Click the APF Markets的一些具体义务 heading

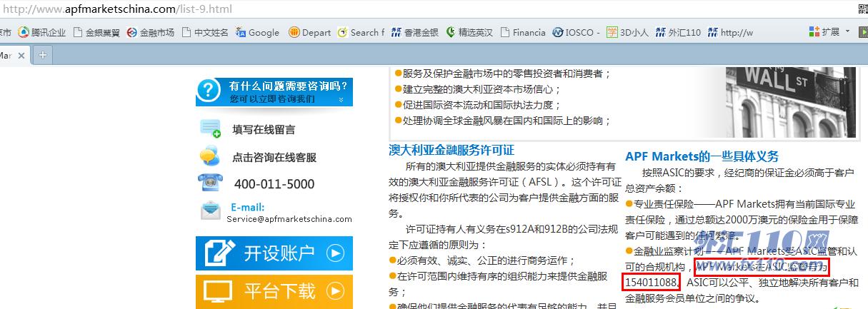click(x=702, y=156)
